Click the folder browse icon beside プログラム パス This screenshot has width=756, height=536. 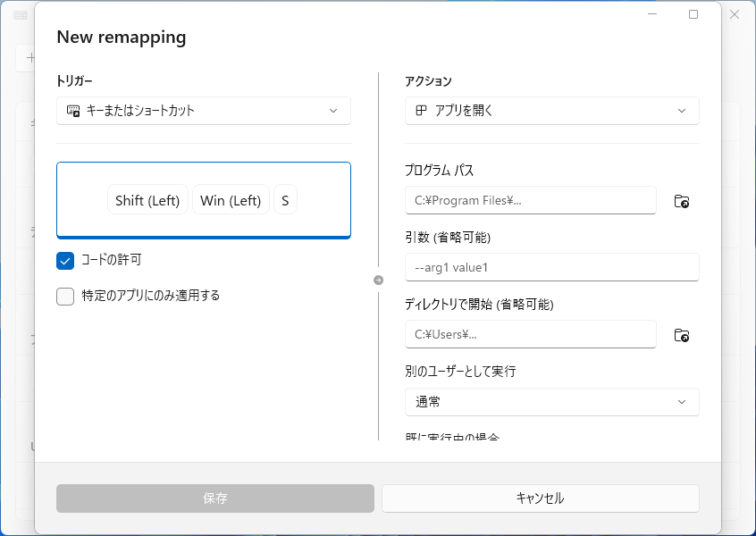(682, 200)
